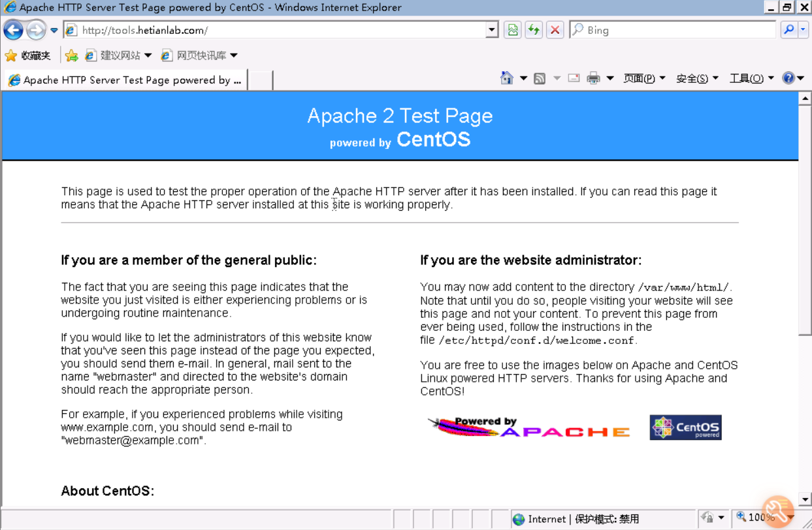The width and height of the screenshot is (812, 530).
Task: Refresh the page with green arrows icon
Action: coord(534,30)
